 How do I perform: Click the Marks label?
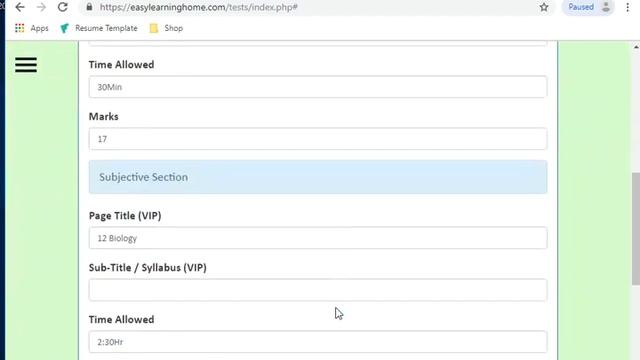click(104, 117)
